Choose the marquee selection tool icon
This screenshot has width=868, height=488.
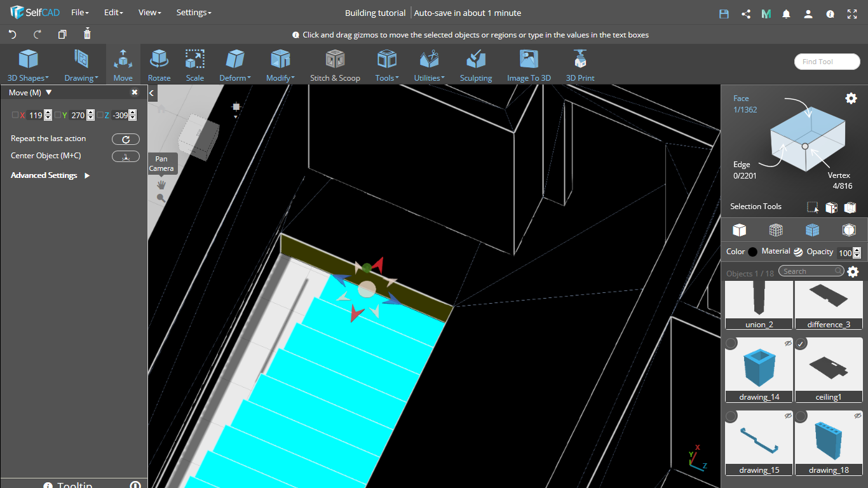[x=813, y=207]
